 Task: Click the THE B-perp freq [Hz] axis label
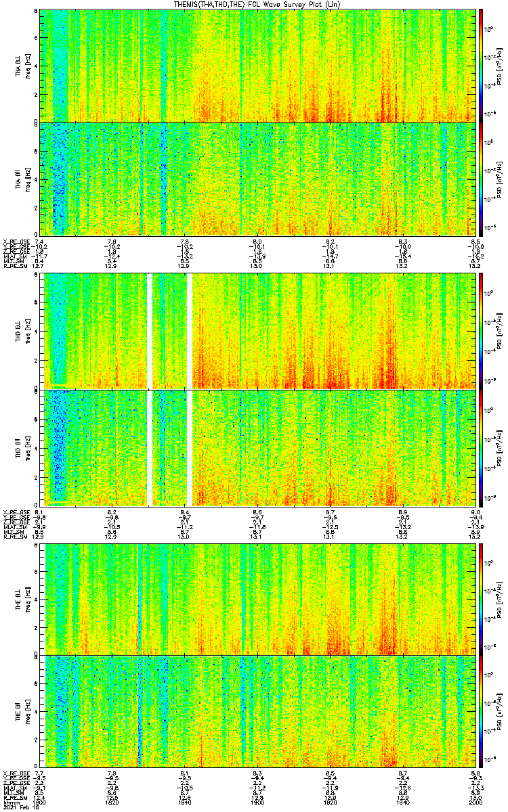pos(28,599)
